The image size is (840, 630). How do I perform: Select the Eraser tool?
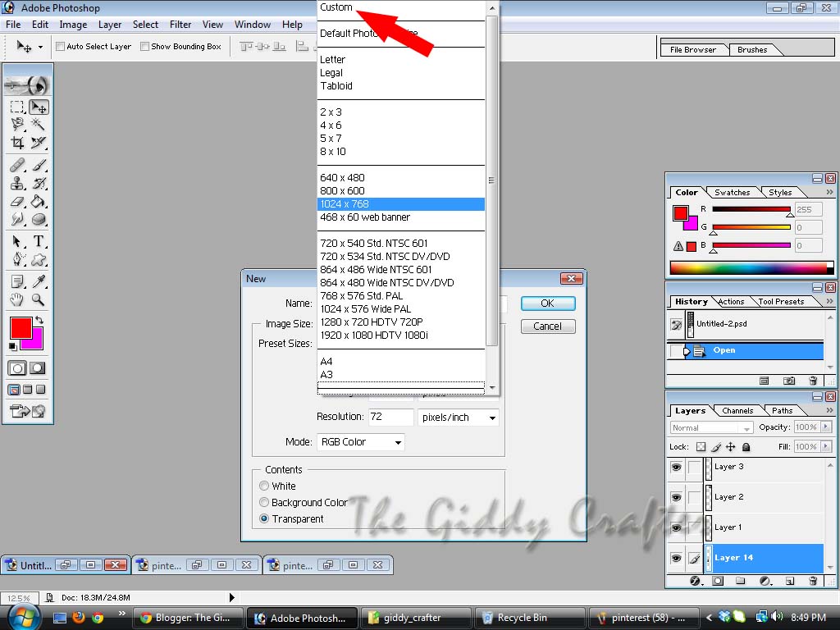coord(17,202)
